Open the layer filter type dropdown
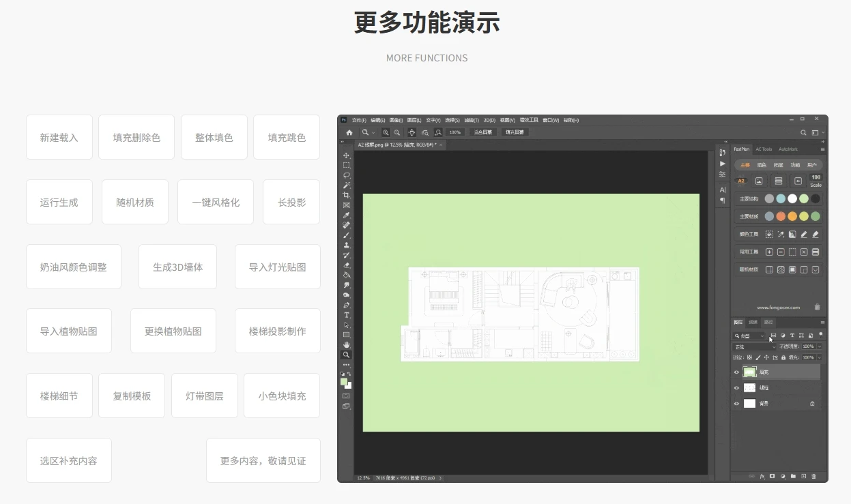 pos(749,336)
